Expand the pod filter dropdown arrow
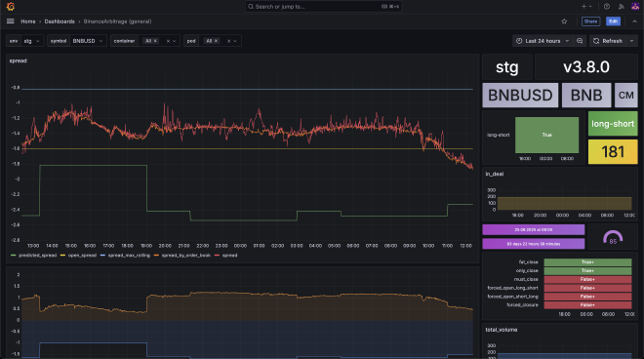Screen dimensions: 644x359 point(235,41)
